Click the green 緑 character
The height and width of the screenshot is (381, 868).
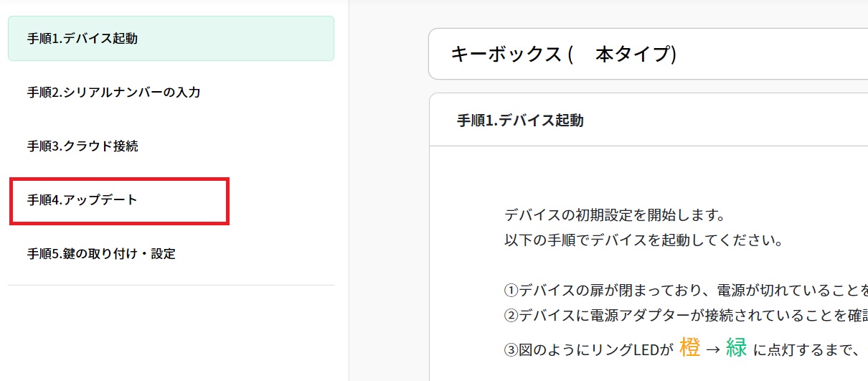point(737,348)
